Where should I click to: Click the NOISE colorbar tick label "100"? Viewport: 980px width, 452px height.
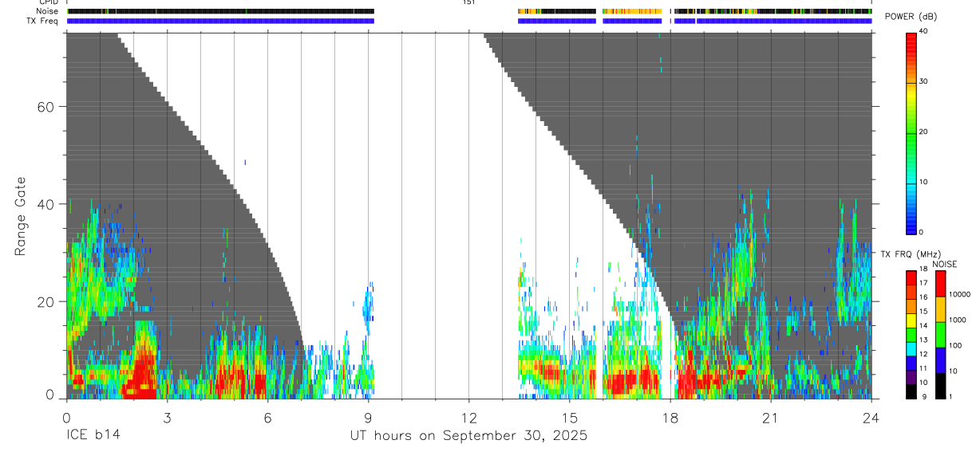tap(955, 345)
